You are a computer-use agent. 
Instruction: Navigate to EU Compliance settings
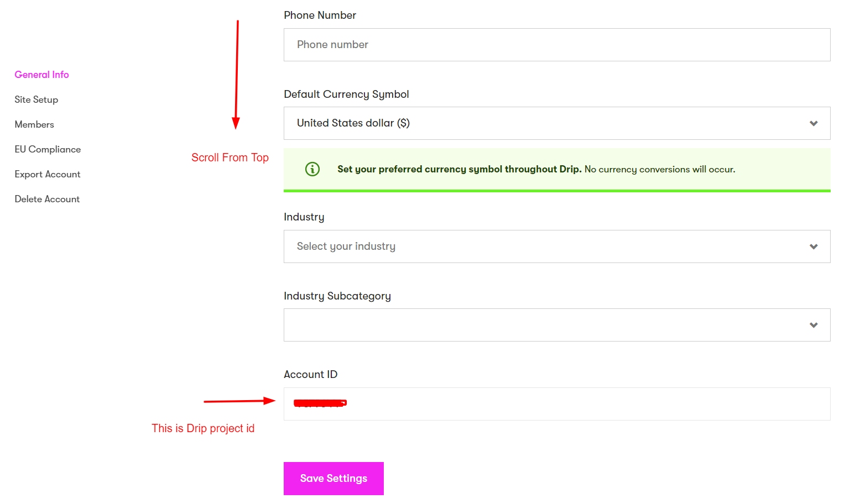click(x=48, y=149)
